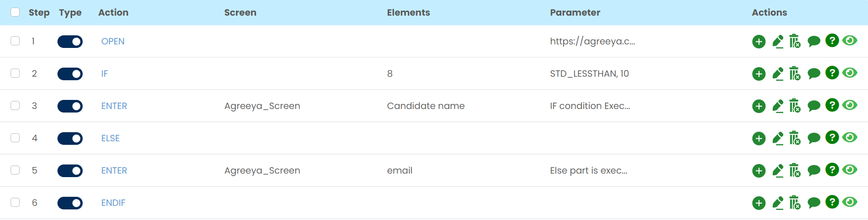Click the Action column header

(113, 13)
